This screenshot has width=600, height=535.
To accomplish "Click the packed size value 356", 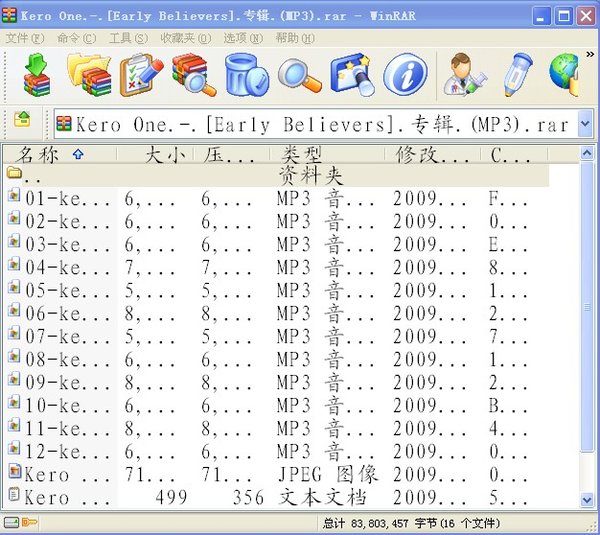I will (x=248, y=497).
